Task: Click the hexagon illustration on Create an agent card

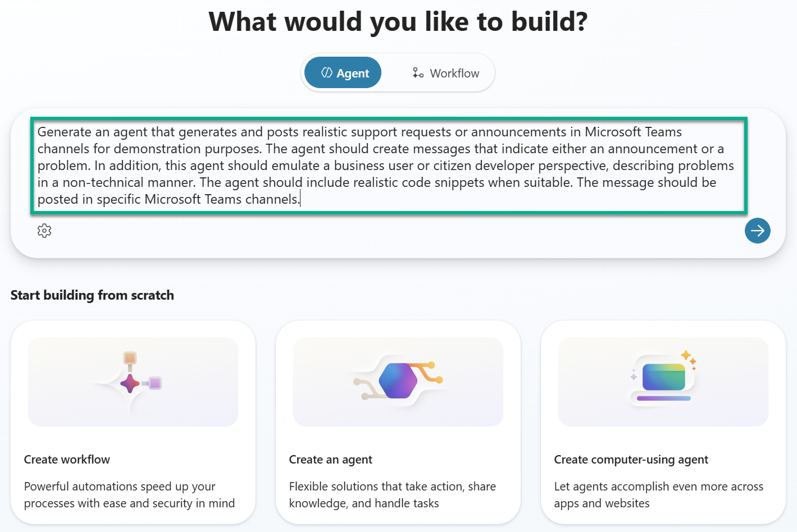Action: (398, 381)
